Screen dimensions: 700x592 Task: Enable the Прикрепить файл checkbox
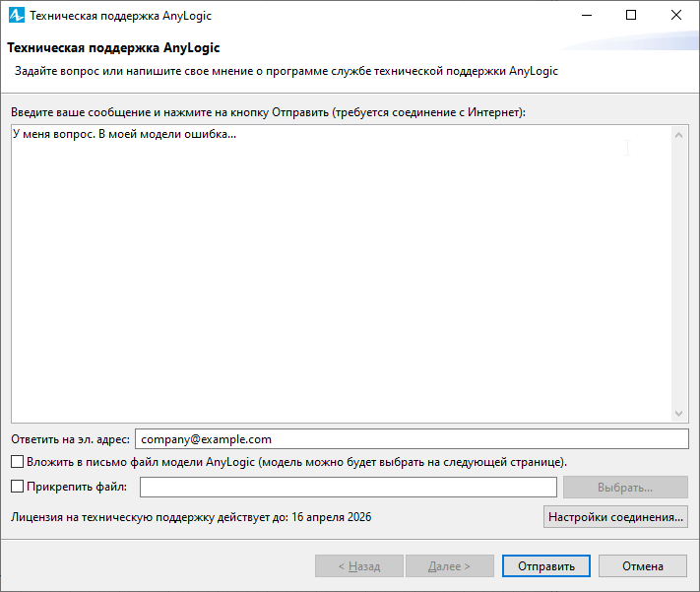pyautogui.click(x=17, y=487)
